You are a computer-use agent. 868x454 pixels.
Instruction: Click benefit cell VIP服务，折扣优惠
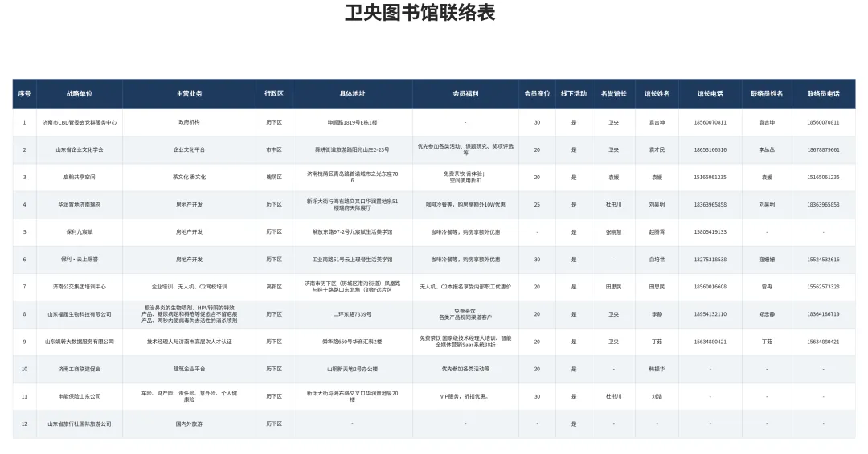[465, 396]
